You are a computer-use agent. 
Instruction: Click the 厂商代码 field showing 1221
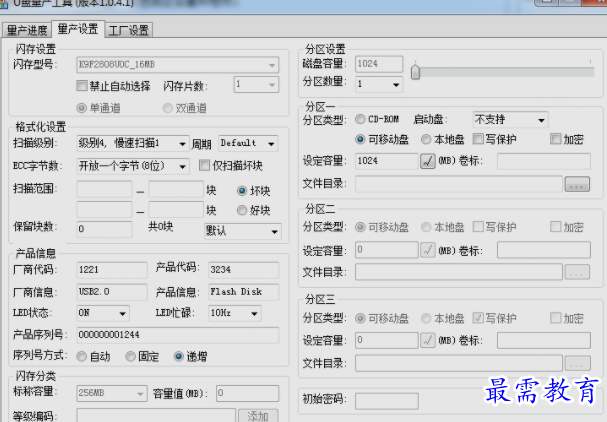coord(112,270)
